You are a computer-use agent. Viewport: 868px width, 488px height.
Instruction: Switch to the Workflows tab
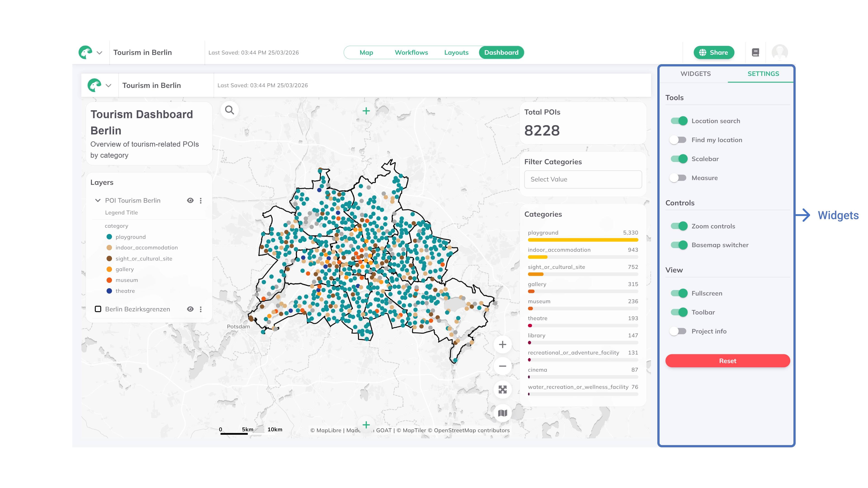pyautogui.click(x=411, y=52)
